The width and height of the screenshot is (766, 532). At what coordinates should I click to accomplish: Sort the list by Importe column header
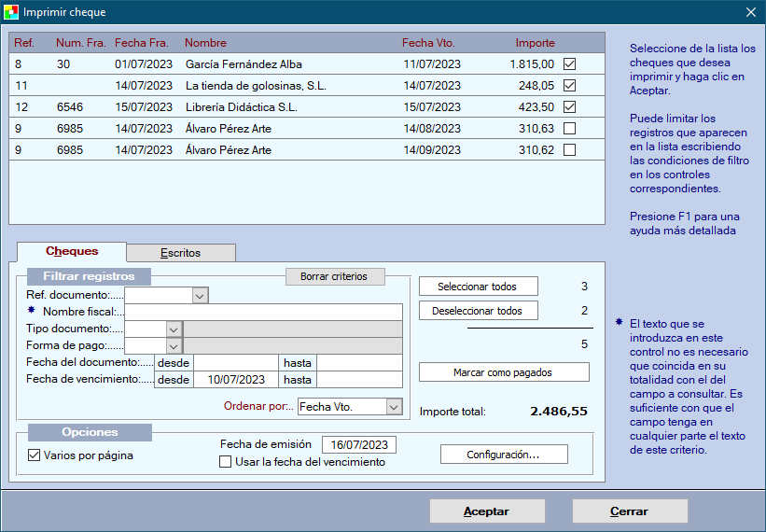pos(535,43)
